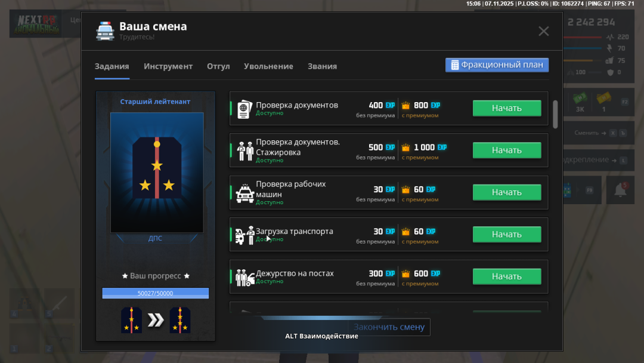Open the Инструмент tab

tap(168, 66)
